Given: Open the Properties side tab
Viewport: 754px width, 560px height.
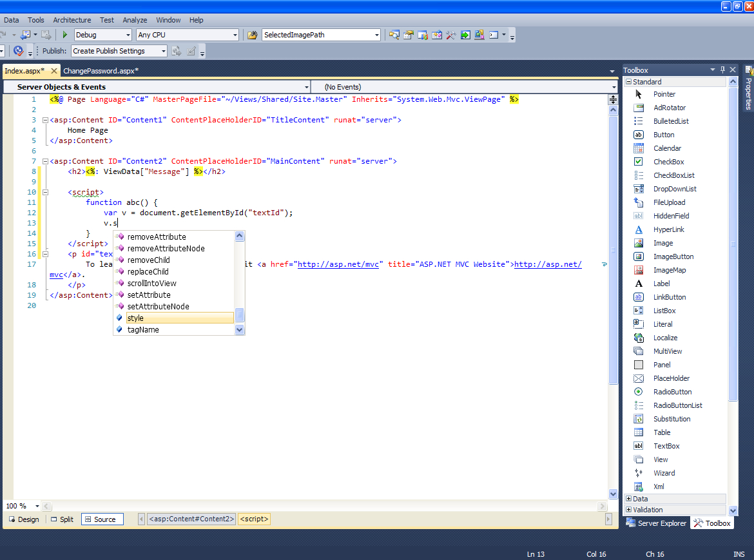Looking at the screenshot, I should point(748,88).
